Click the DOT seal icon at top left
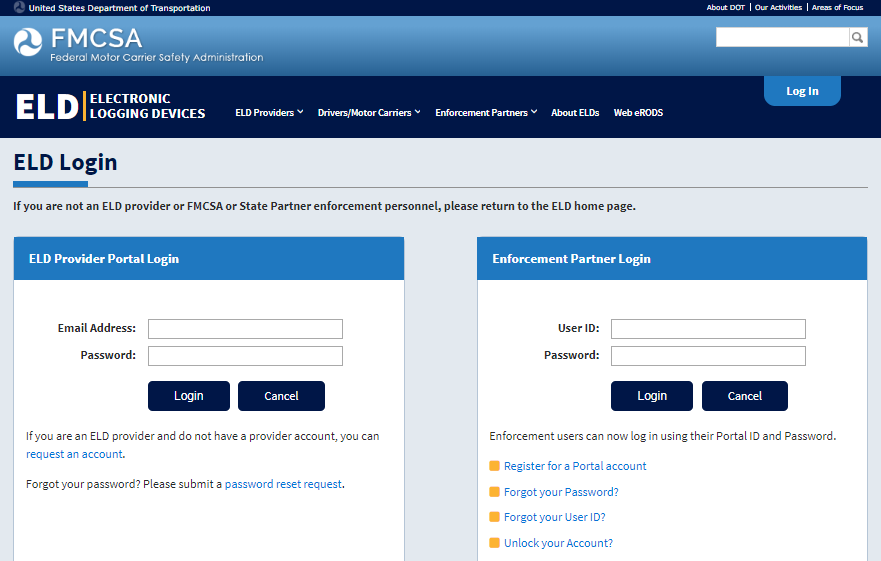The image size is (881, 561). click(x=19, y=7)
